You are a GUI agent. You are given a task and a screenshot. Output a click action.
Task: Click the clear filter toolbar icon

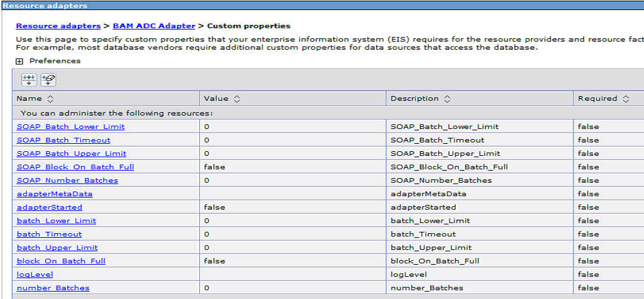point(48,80)
